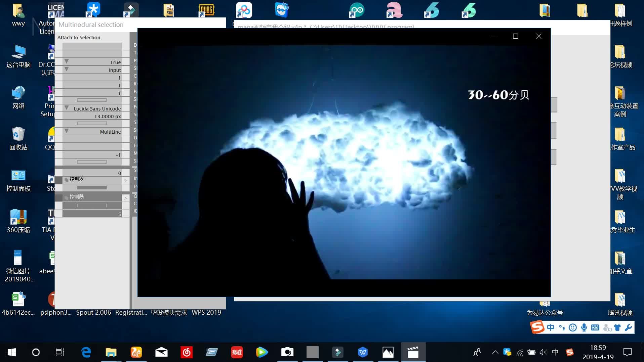Open File Explorer from the taskbar
This screenshot has width=644, height=362.
111,352
